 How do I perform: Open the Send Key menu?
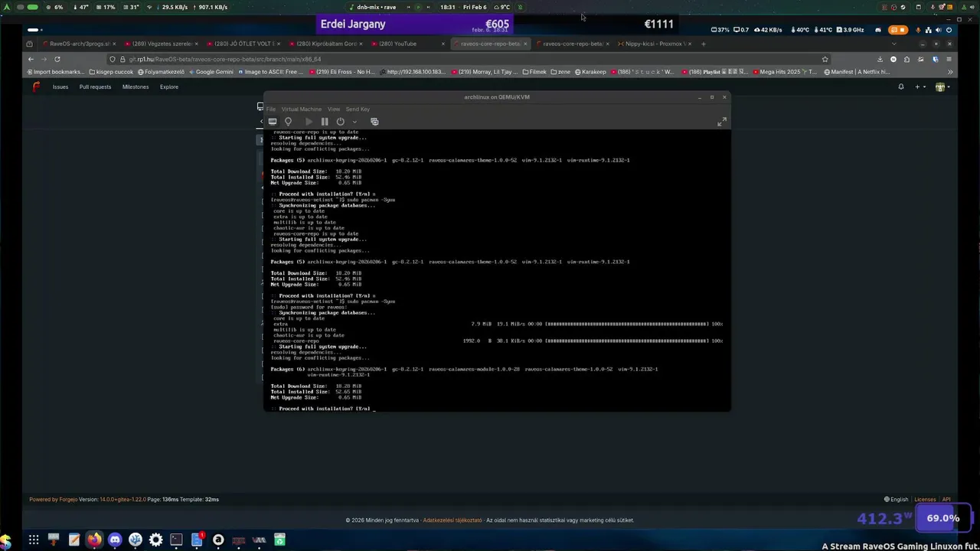click(358, 109)
